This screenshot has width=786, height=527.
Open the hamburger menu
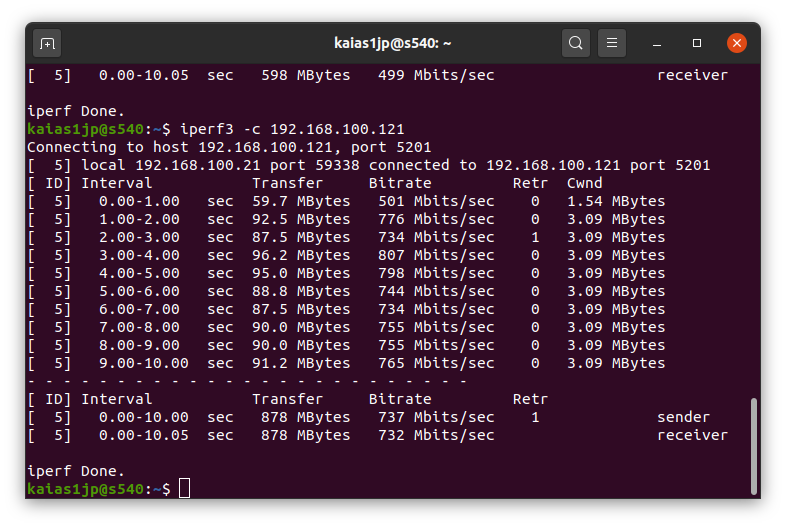pos(612,43)
